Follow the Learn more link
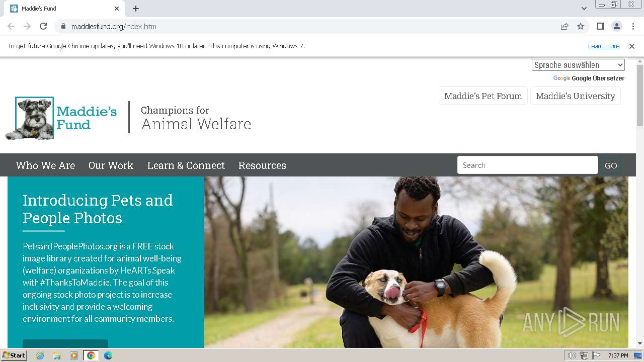 click(604, 46)
